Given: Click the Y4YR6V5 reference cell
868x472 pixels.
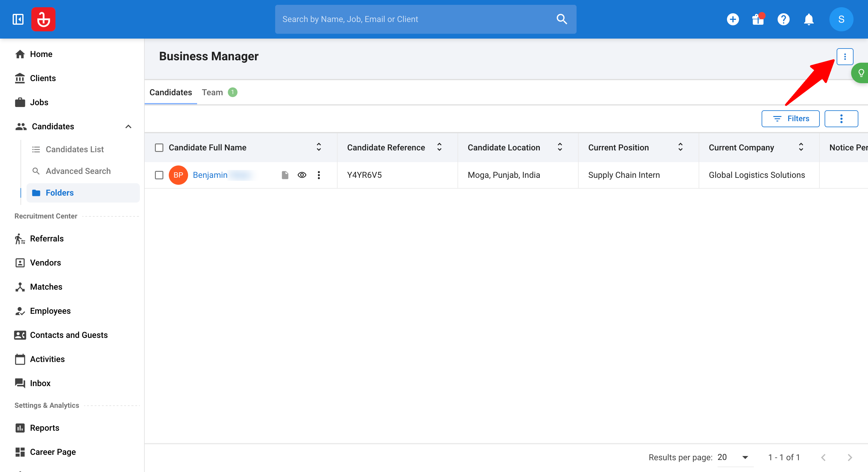Looking at the screenshot, I should click(x=397, y=175).
